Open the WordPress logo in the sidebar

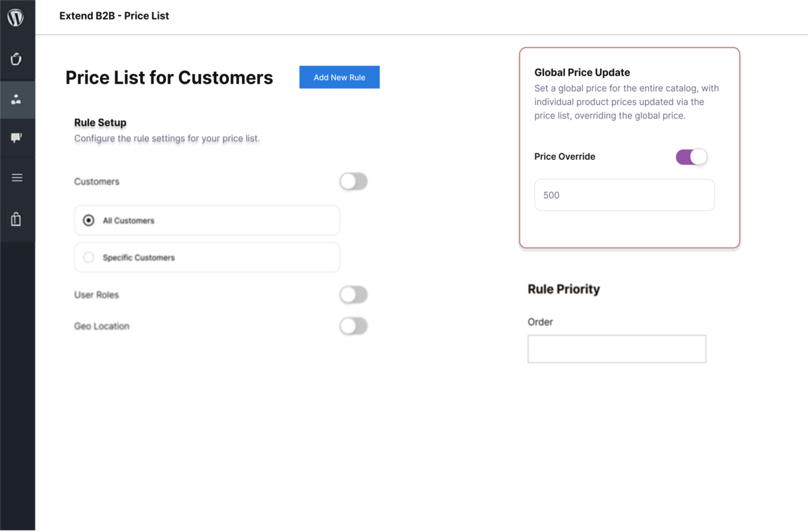18,18
